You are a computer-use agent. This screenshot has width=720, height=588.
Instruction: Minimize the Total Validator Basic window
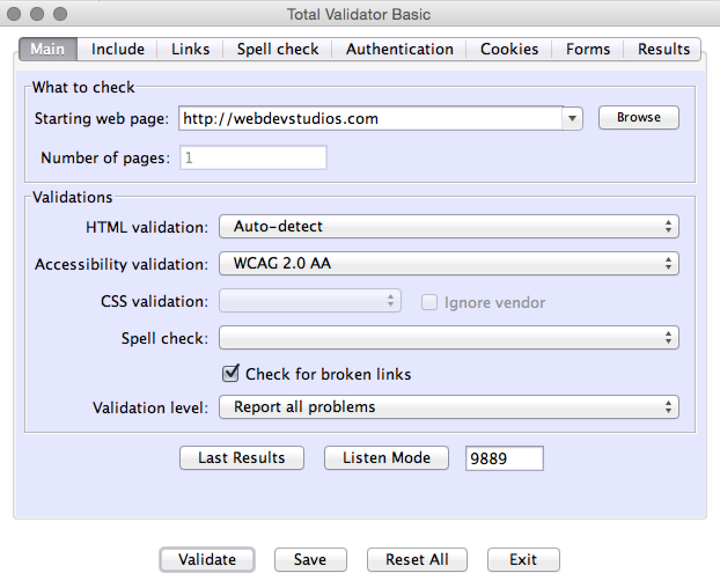[37, 14]
